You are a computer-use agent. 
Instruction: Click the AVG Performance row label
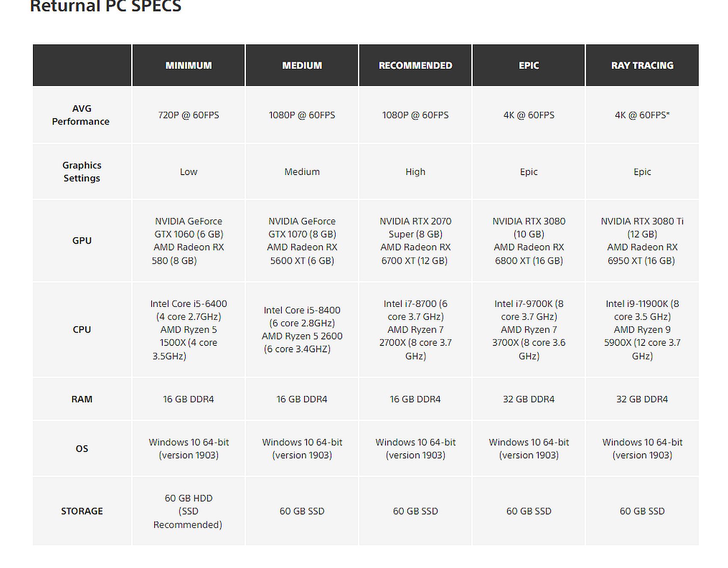(x=81, y=115)
